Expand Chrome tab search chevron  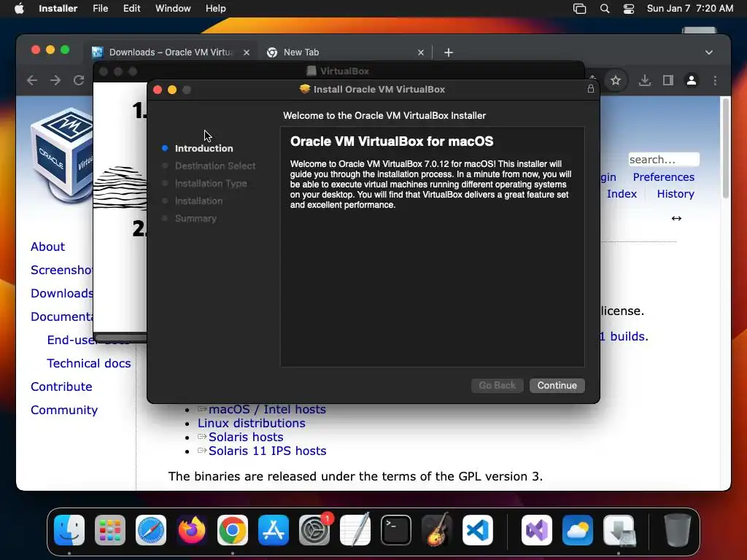709,52
